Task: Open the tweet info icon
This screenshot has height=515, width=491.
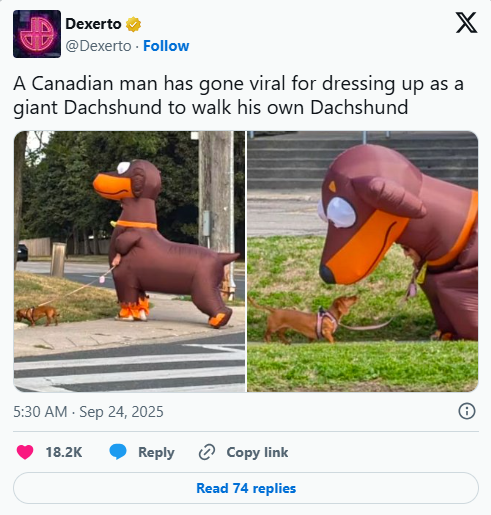Action: (x=467, y=411)
